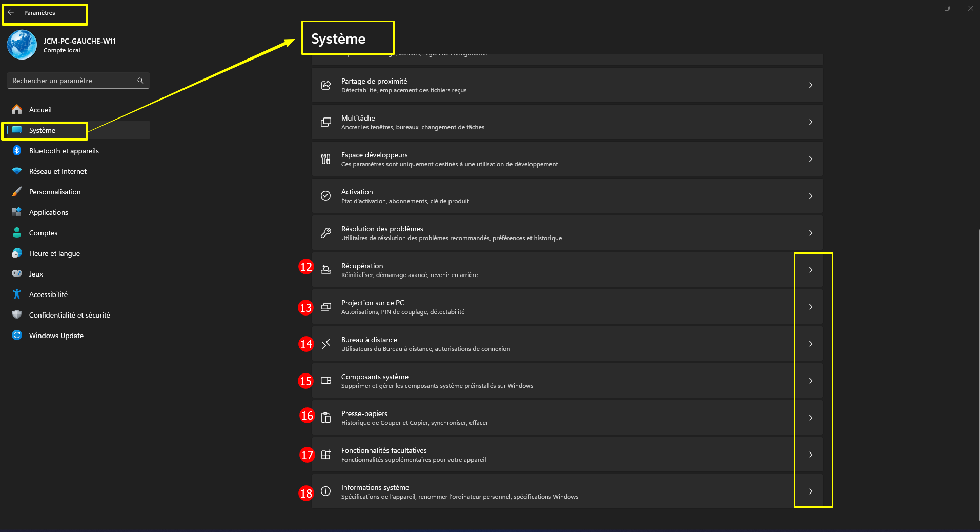
Task: Click the search magnifier icon
Action: tap(140, 81)
